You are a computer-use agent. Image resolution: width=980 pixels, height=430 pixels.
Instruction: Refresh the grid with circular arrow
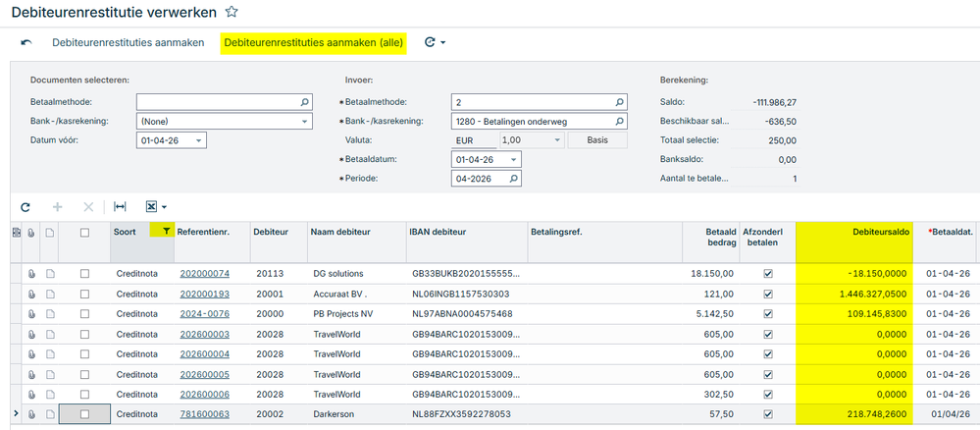tap(26, 206)
